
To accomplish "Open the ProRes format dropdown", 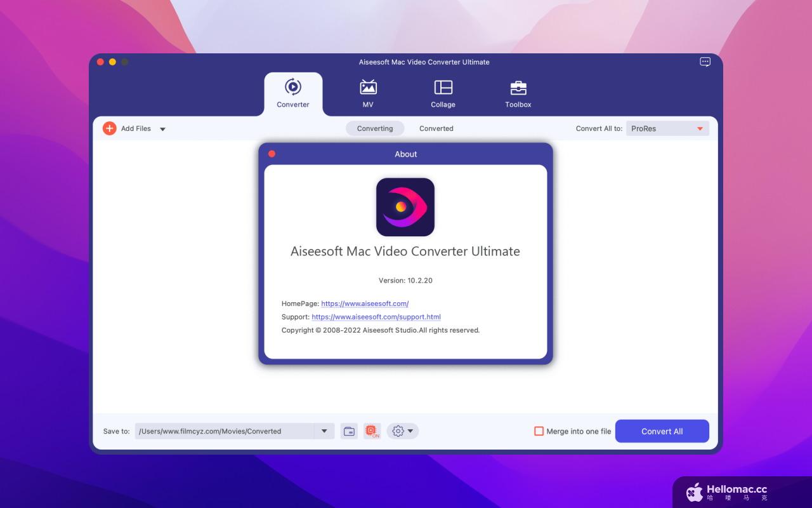I will click(667, 128).
